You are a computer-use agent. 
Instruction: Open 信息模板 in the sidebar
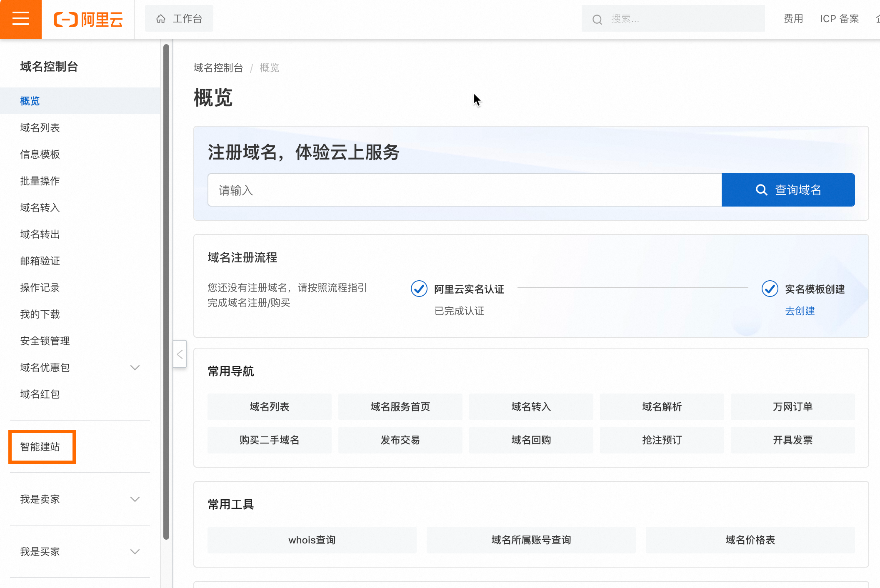80,154
